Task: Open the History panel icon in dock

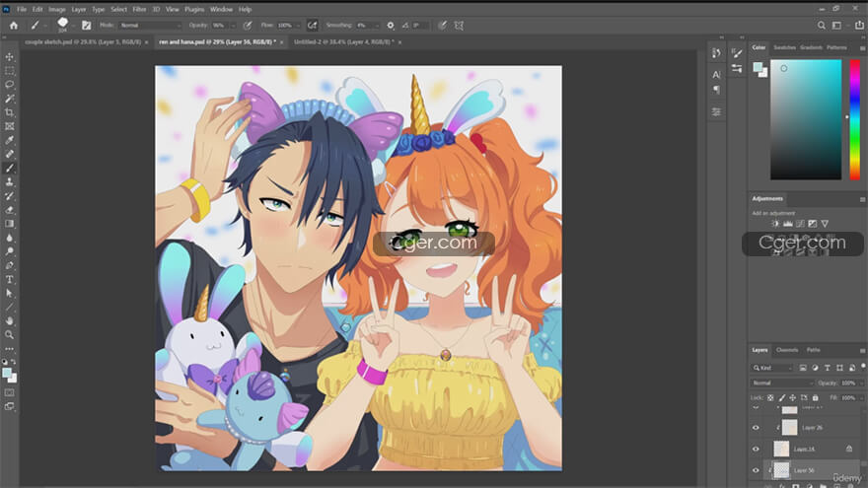Action: (716, 53)
